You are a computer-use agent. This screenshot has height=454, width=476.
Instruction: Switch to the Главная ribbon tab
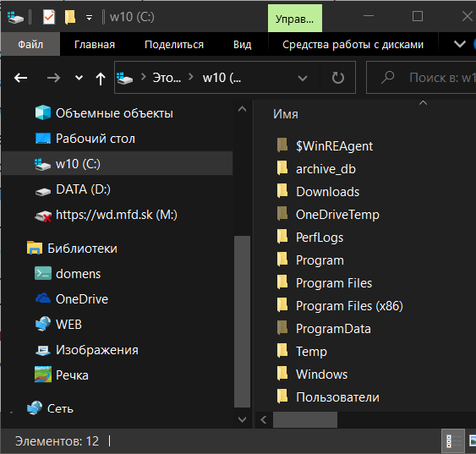coord(95,44)
